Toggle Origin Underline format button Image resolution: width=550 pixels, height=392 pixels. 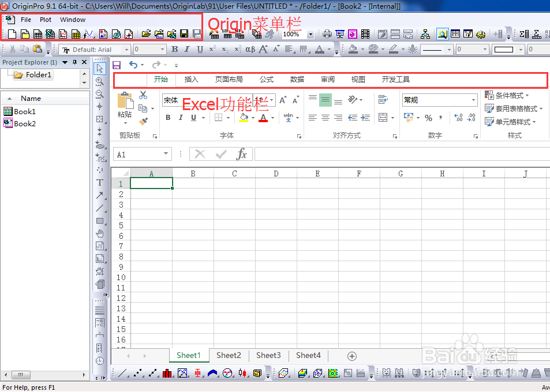tap(200, 50)
